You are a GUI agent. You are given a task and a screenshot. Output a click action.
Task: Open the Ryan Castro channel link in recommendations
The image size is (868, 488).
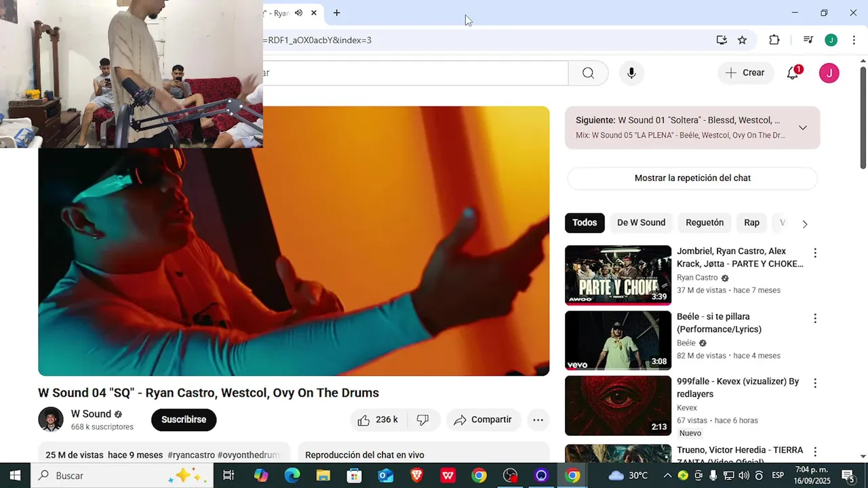[697, 278]
